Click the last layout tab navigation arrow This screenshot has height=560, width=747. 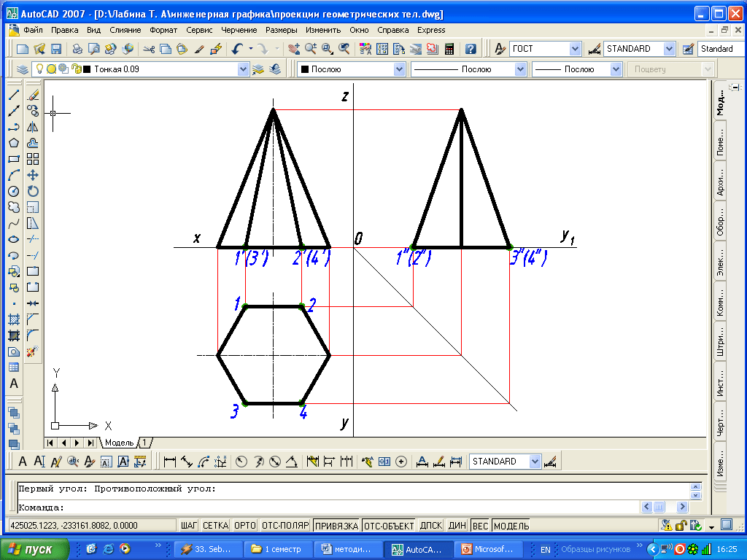pyautogui.click(x=90, y=443)
